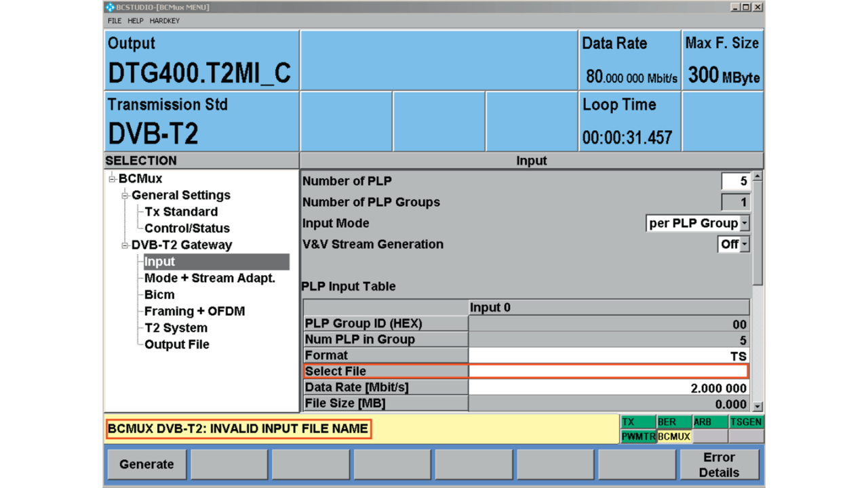This screenshot has height=488, width=868.
Task: Click the Error Details softkey
Action: [x=719, y=464]
